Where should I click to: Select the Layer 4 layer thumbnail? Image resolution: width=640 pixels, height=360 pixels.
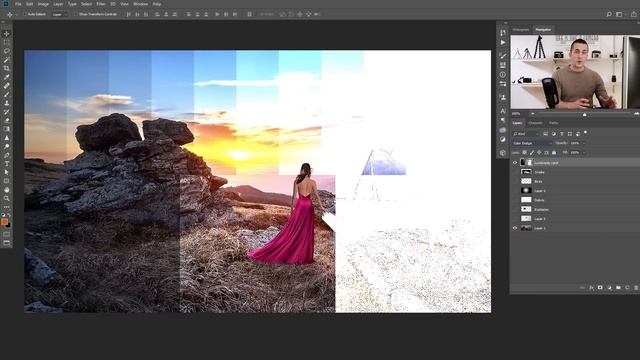point(526,191)
